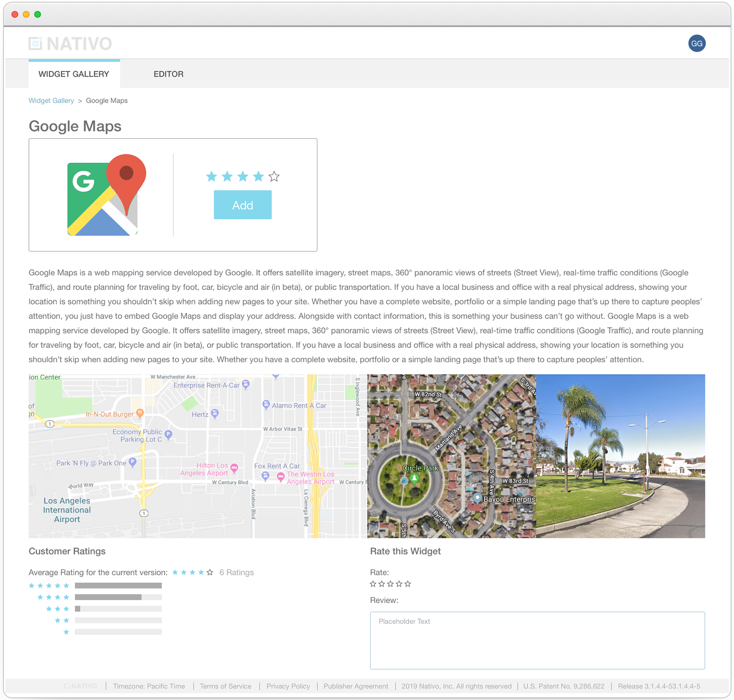
Task: Click '2019 Nativo, Inc. All rights reserved'
Action: (x=456, y=686)
